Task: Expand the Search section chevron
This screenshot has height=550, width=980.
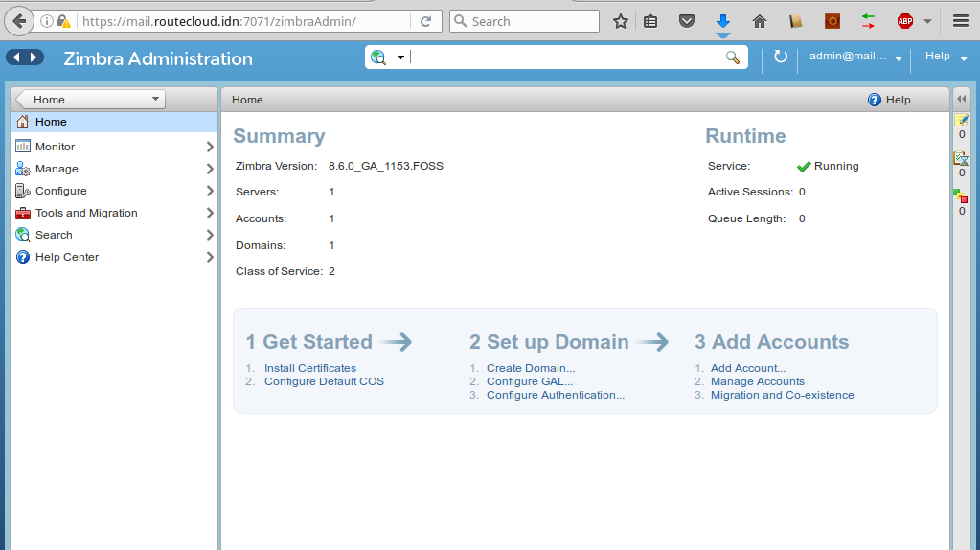Action: [210, 235]
